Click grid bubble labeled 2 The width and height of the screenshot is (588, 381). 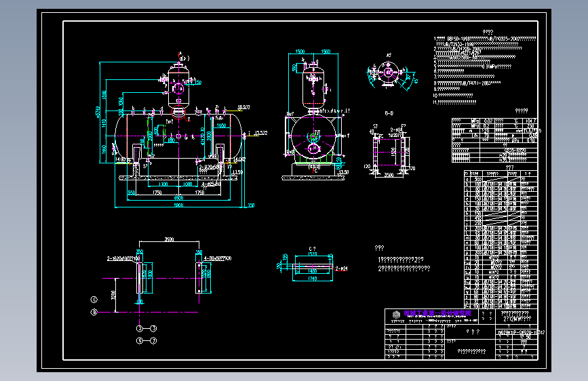[140, 329]
